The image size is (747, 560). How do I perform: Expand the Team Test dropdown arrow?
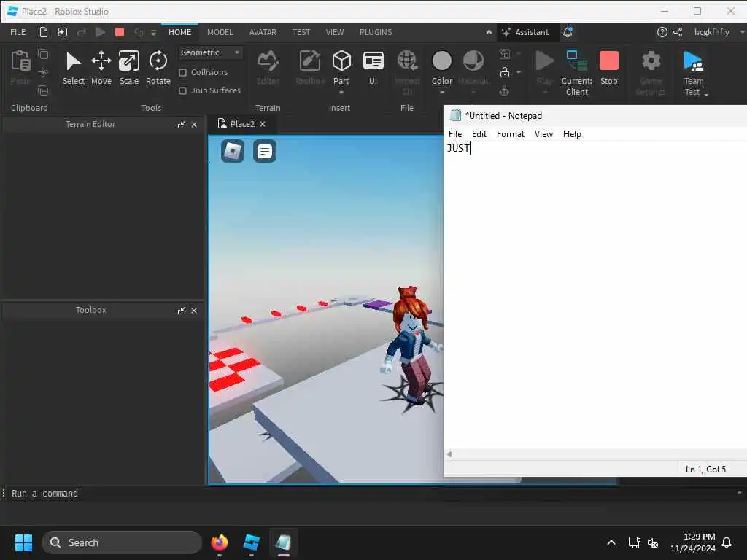706,94
